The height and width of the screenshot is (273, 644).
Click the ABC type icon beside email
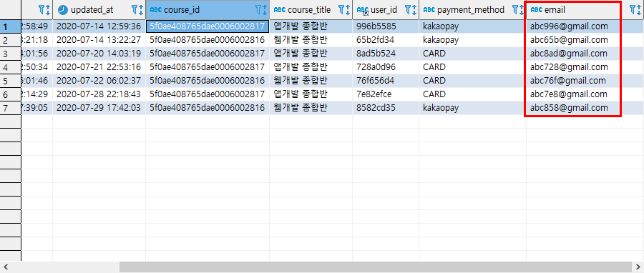coord(537,10)
